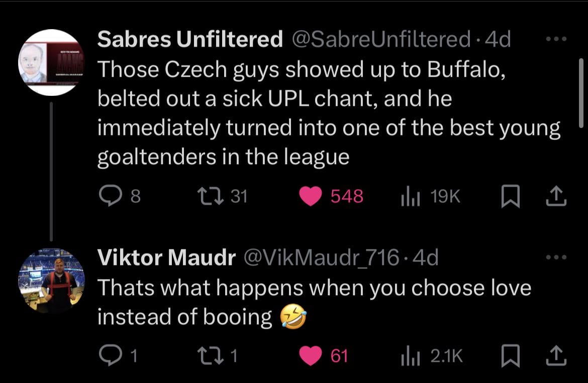
Task: Open Viktor Maudr's profile picture
Action: click(52, 281)
